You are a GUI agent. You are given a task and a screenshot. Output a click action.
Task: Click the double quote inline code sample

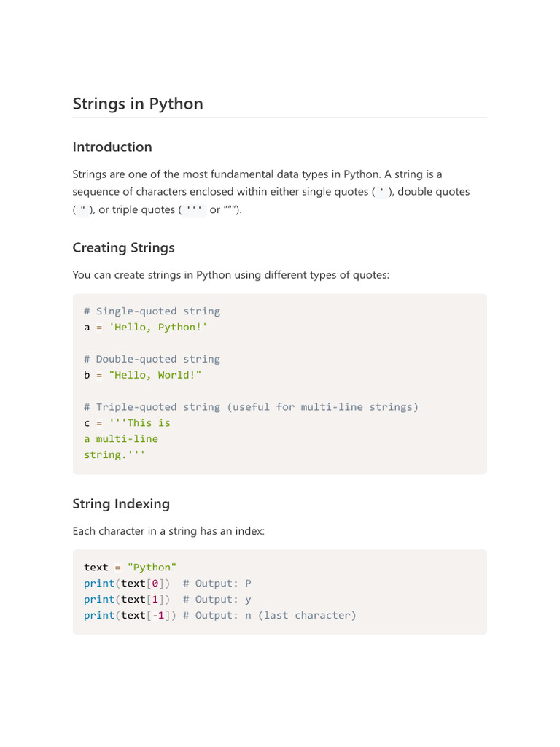82,210
